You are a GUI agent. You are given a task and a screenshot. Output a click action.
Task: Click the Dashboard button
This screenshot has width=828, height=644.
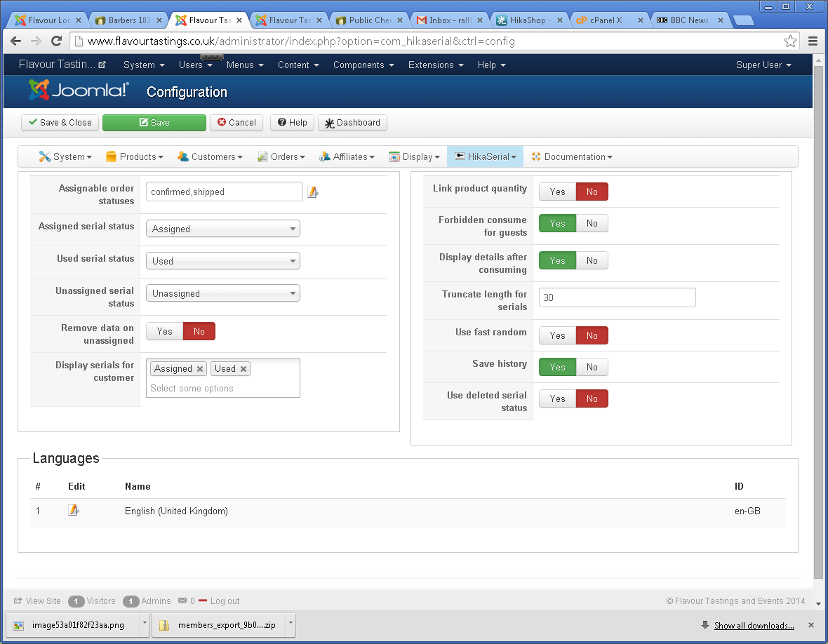tap(352, 123)
